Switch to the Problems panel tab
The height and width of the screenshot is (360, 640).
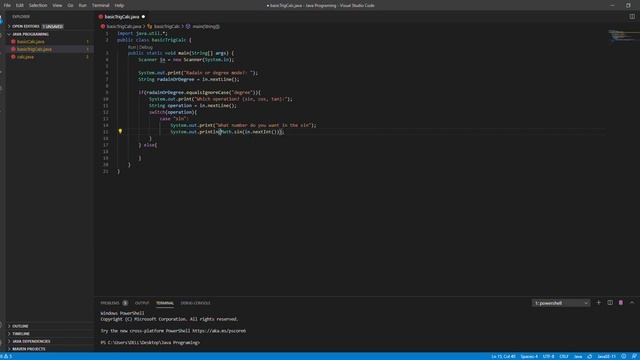pyautogui.click(x=110, y=303)
